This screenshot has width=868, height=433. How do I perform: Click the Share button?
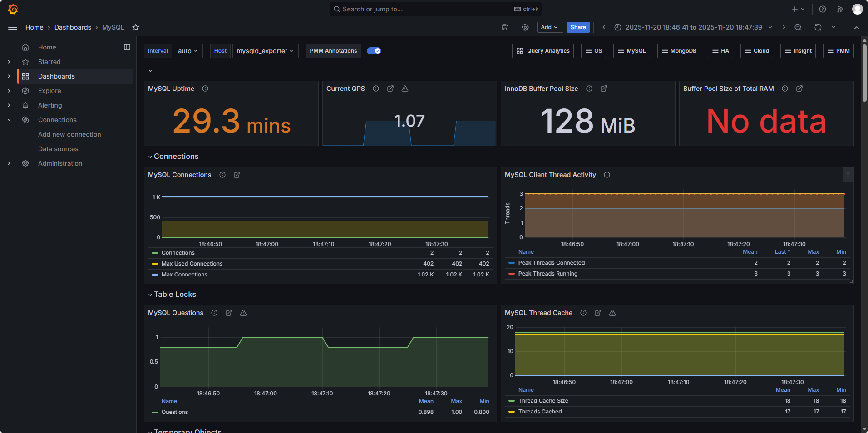coord(578,27)
